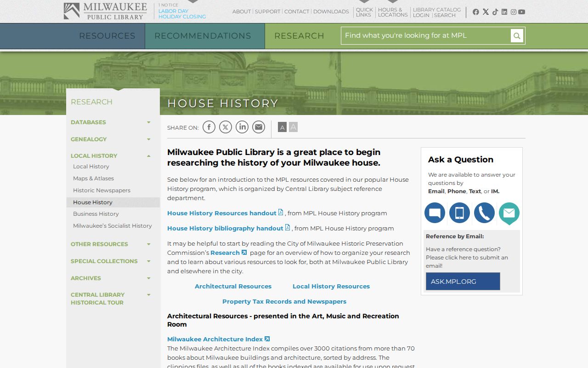
Task: Click the mobile phone text icon under Ask a Question
Action: tap(459, 213)
